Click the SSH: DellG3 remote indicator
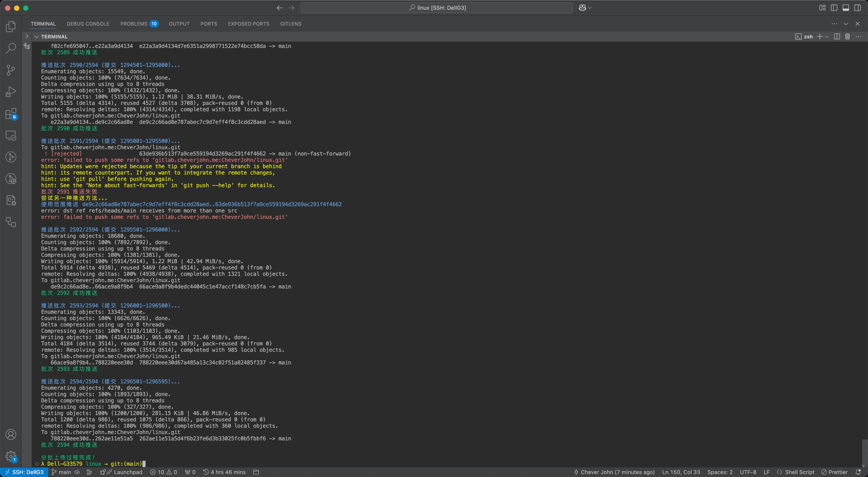The width and height of the screenshot is (868, 477). (x=25, y=472)
